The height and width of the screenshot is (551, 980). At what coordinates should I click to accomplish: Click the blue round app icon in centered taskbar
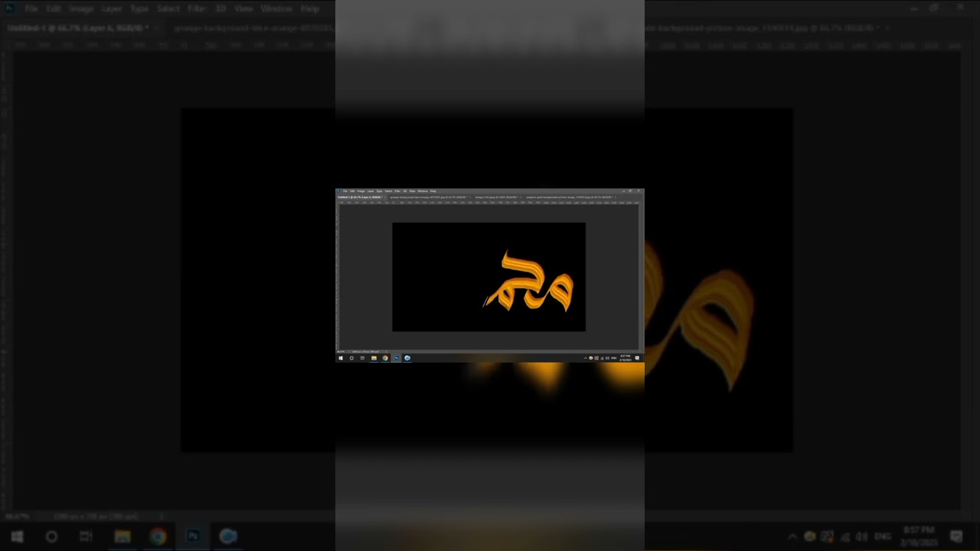point(407,358)
